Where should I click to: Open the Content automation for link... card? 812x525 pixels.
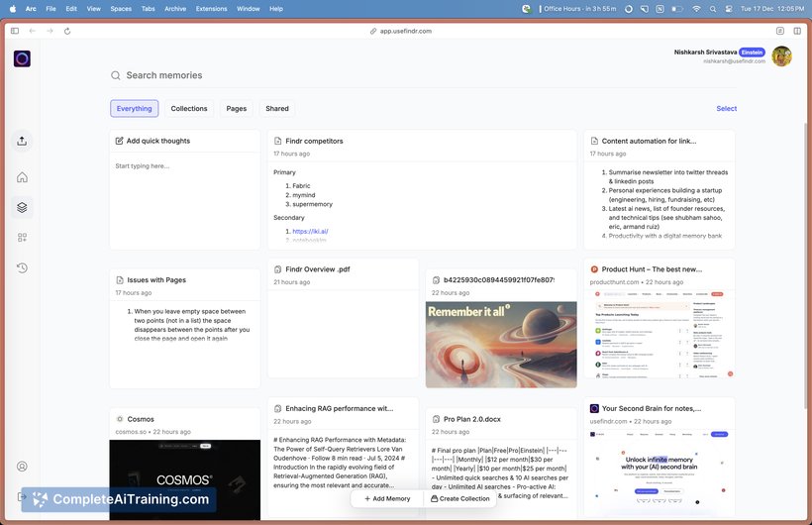point(660,189)
